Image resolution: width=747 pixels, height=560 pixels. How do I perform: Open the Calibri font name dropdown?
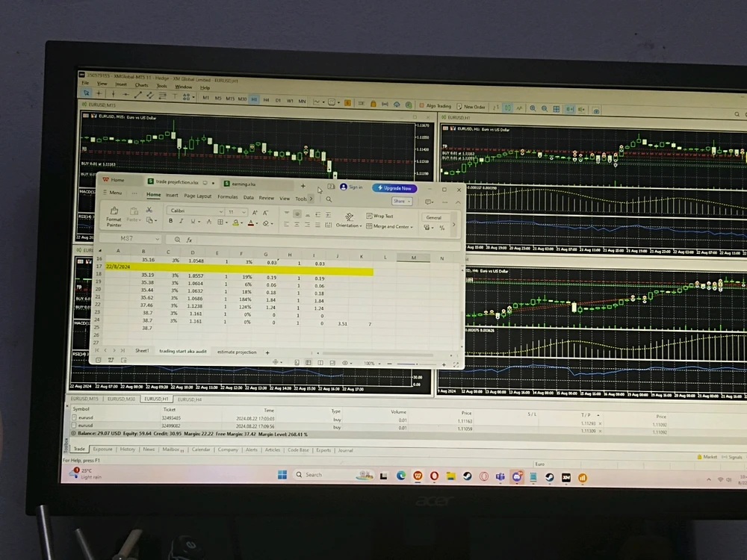pyautogui.click(x=196, y=211)
